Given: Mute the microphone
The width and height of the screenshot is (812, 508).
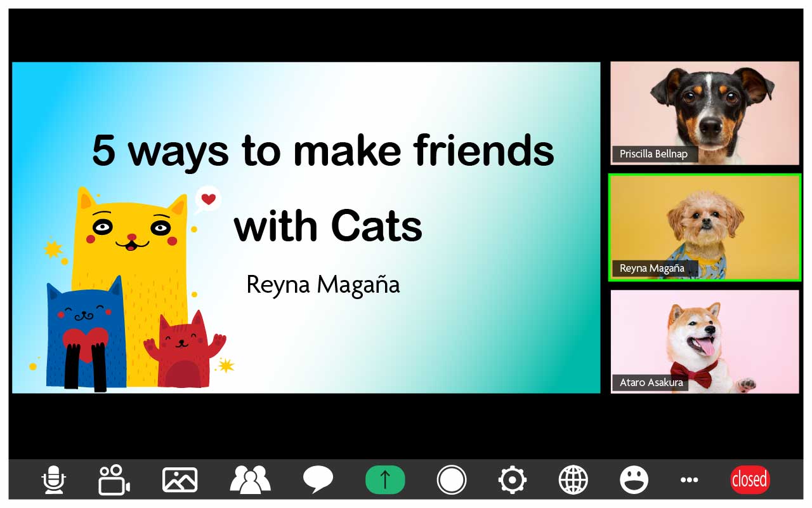Looking at the screenshot, I should pos(54,480).
